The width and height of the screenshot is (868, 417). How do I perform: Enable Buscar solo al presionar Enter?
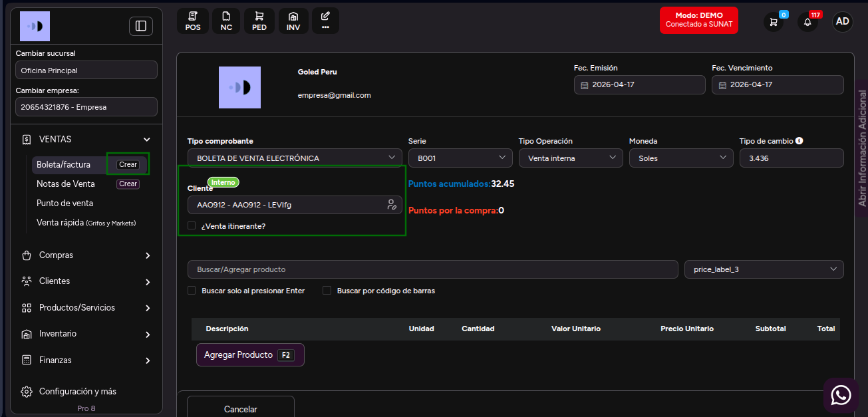point(192,291)
